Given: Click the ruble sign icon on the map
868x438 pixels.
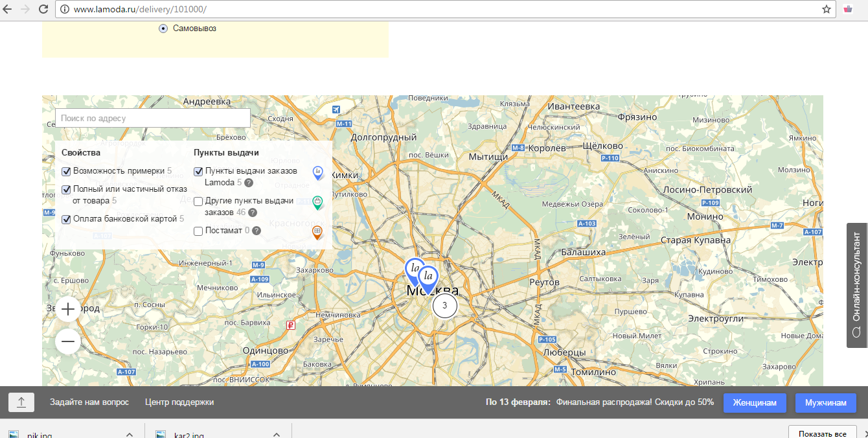Looking at the screenshot, I should pyautogui.click(x=291, y=326).
